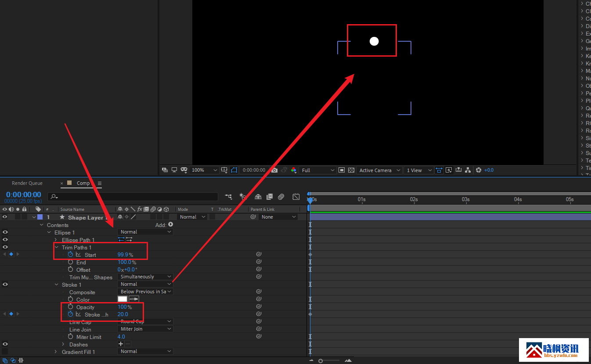Toggle the keyframe on Start property
Screen dimensions: 591x364
11,254
